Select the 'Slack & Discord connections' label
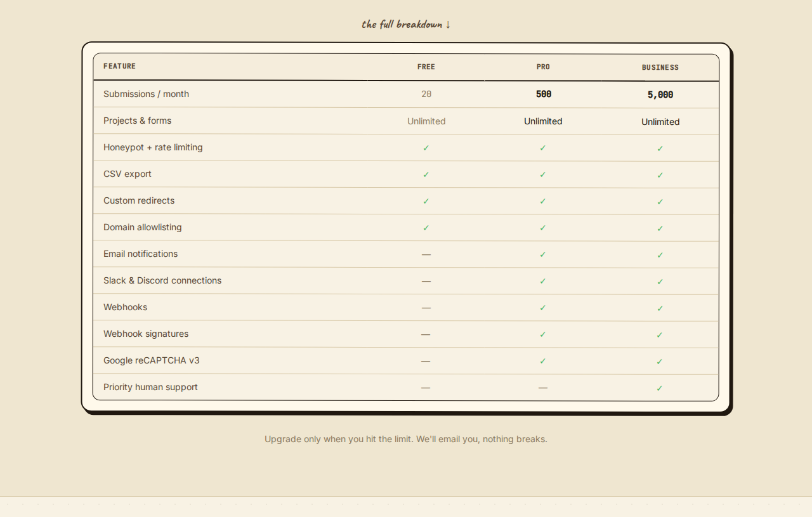This screenshot has width=812, height=517. tap(162, 280)
